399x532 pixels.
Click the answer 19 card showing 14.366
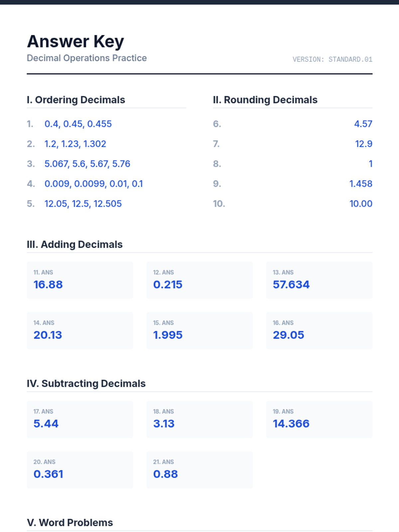(319, 419)
